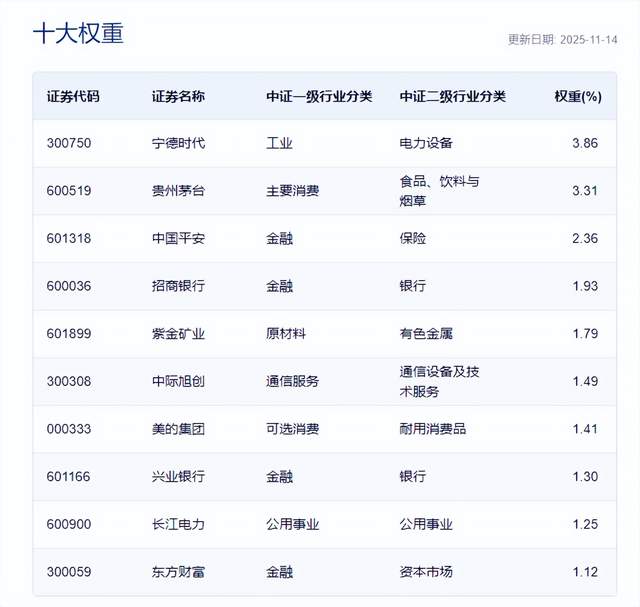Click 金融 in the 东方财富 row
Image resolution: width=640 pixels, height=607 pixels.
[x=279, y=572]
